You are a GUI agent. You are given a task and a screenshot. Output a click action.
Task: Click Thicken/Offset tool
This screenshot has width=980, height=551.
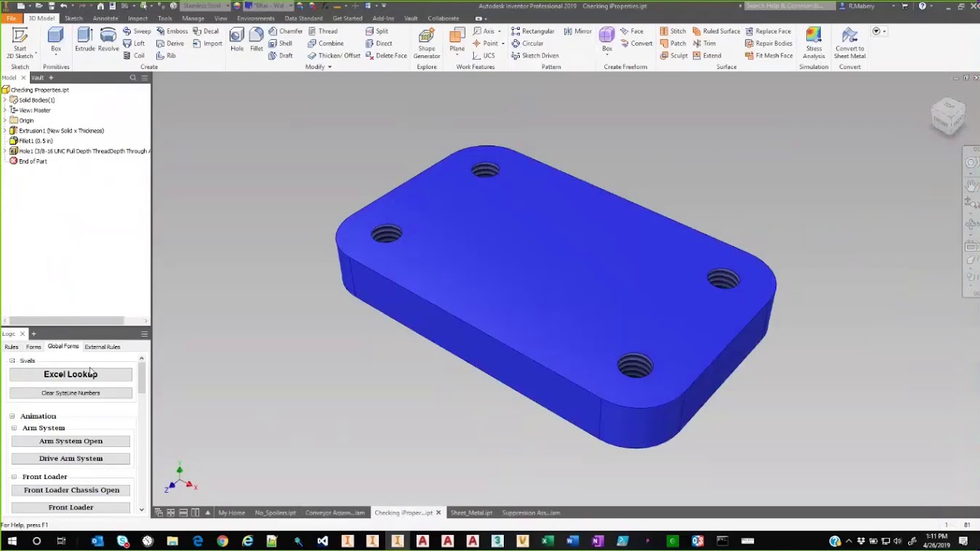334,56
